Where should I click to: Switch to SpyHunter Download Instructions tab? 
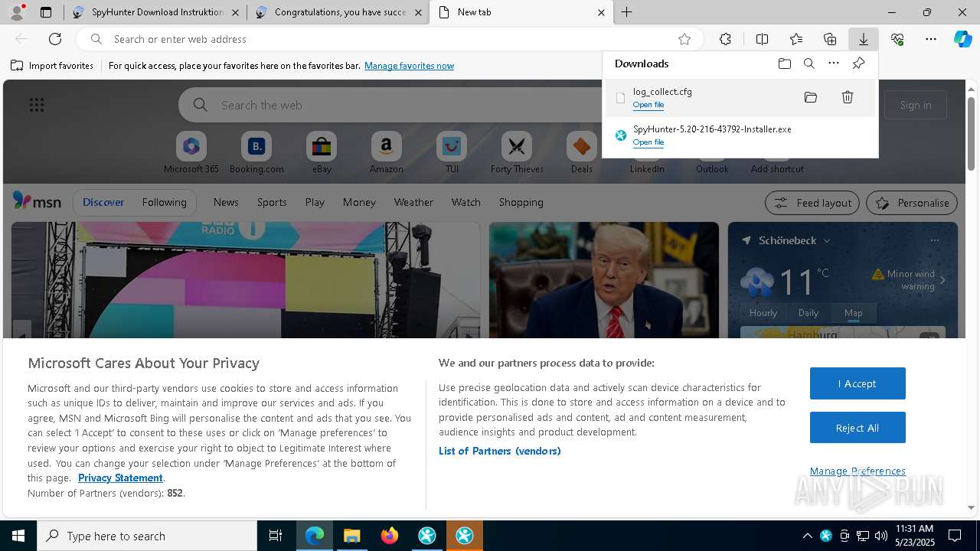coord(156,12)
